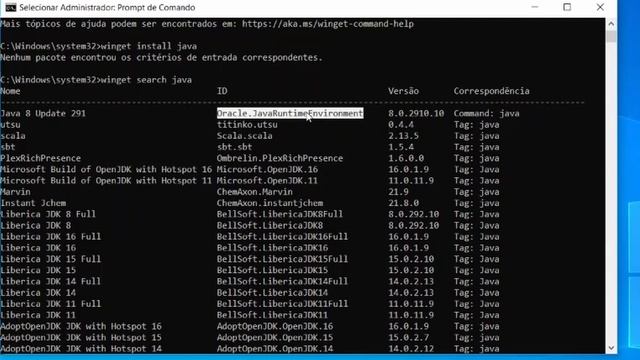
Task: Click the scrollbar up arrow
Action: [x=611, y=24]
